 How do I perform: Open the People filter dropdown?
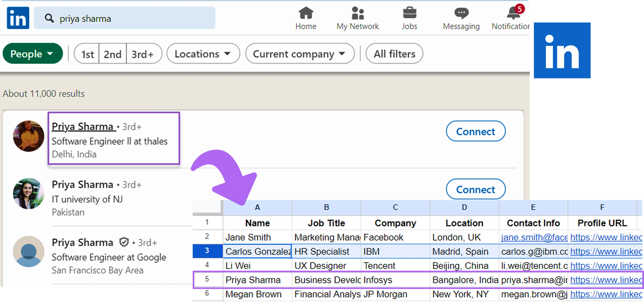pos(33,54)
